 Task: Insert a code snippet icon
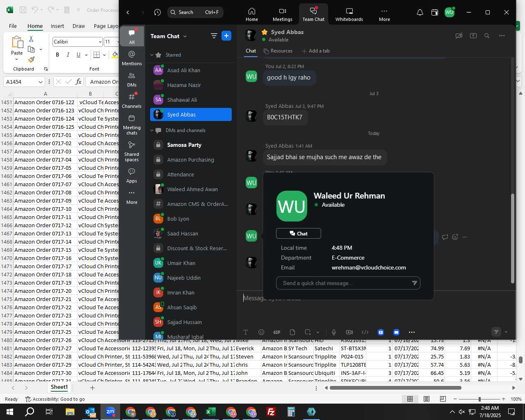[365, 332]
